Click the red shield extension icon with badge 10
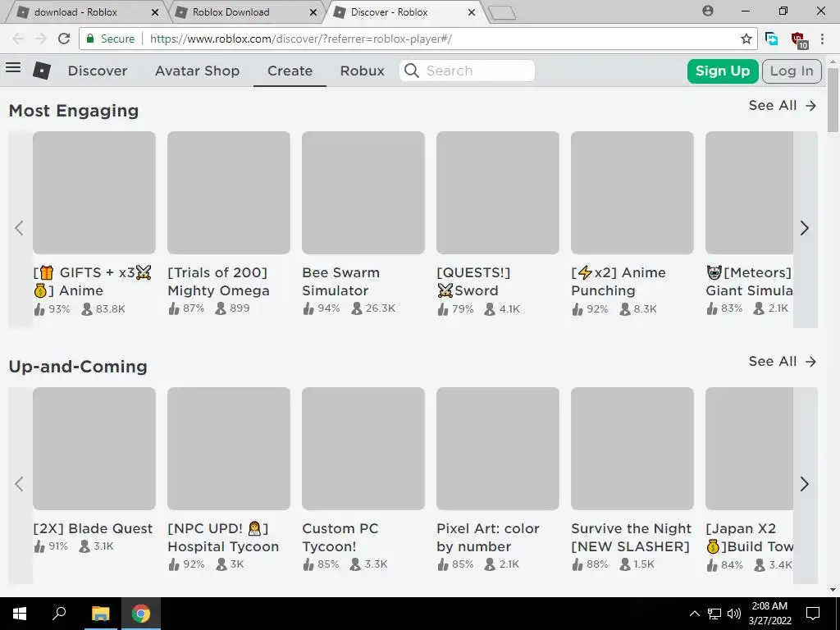 (x=799, y=39)
